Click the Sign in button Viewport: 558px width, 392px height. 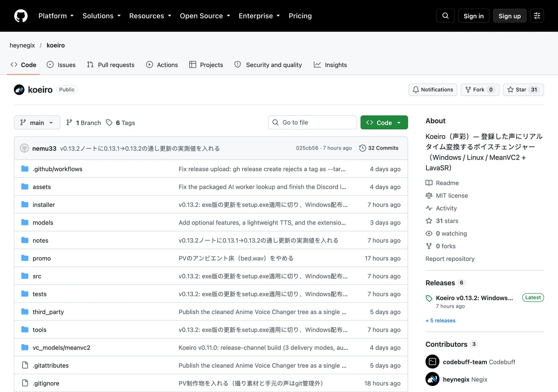pyautogui.click(x=473, y=16)
